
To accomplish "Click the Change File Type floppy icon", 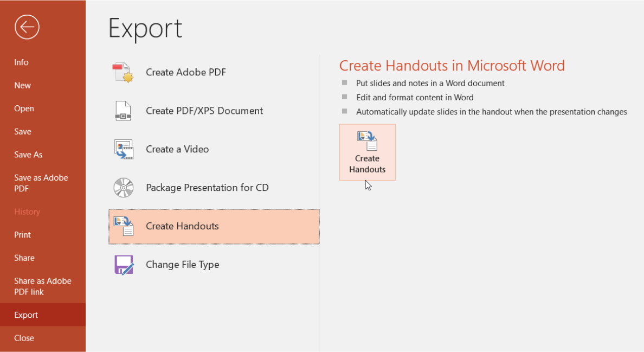I will [x=124, y=265].
